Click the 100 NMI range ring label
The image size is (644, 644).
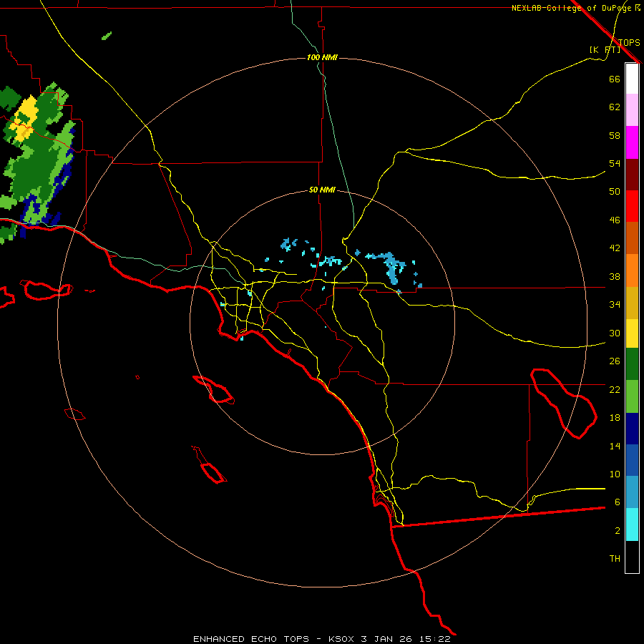tap(322, 57)
